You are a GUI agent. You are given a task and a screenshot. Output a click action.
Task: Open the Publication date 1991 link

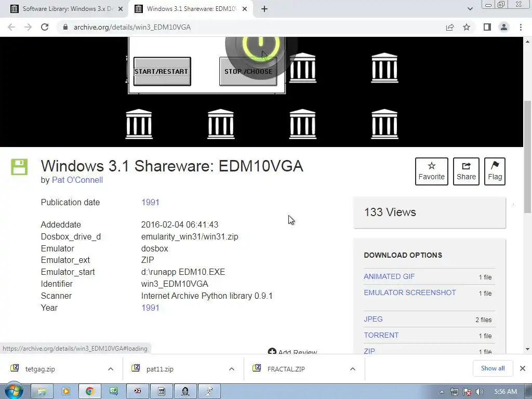coord(150,202)
